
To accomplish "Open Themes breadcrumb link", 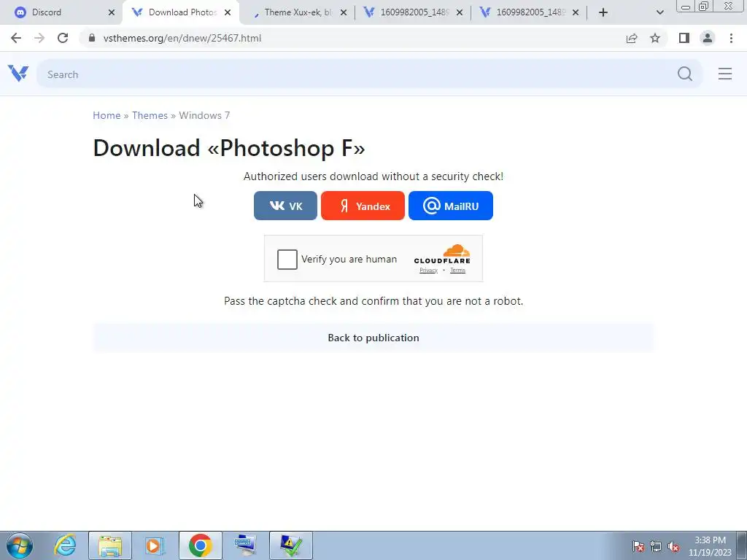I will pyautogui.click(x=150, y=115).
